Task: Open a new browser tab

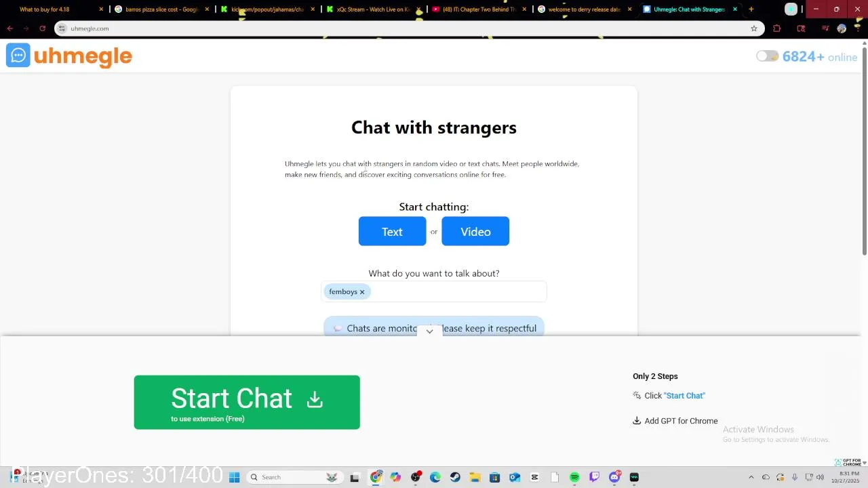Action: (751, 9)
